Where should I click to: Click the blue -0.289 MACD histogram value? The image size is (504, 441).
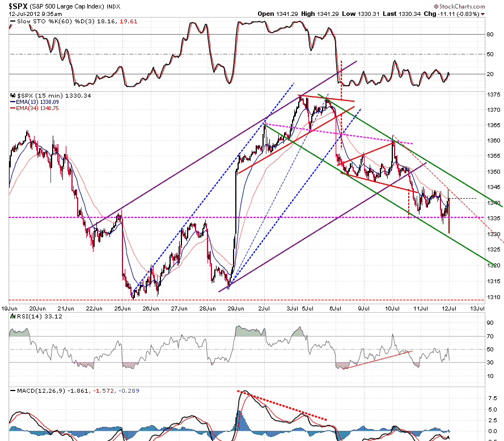click(x=129, y=391)
